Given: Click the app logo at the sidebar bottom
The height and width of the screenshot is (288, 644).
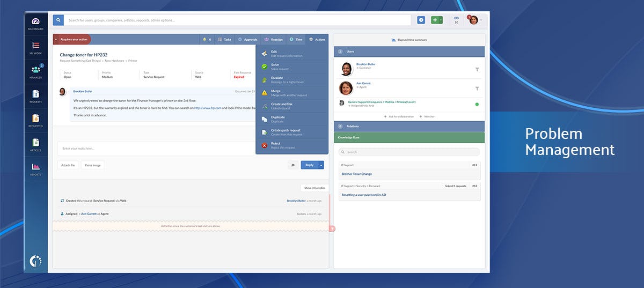Looking at the screenshot, I should pyautogui.click(x=35, y=261).
